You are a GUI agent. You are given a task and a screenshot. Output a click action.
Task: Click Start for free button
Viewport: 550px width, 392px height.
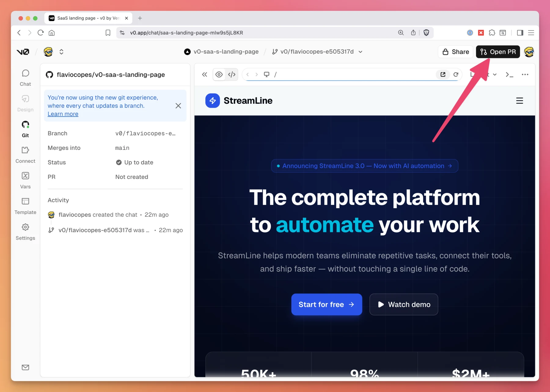tap(327, 304)
